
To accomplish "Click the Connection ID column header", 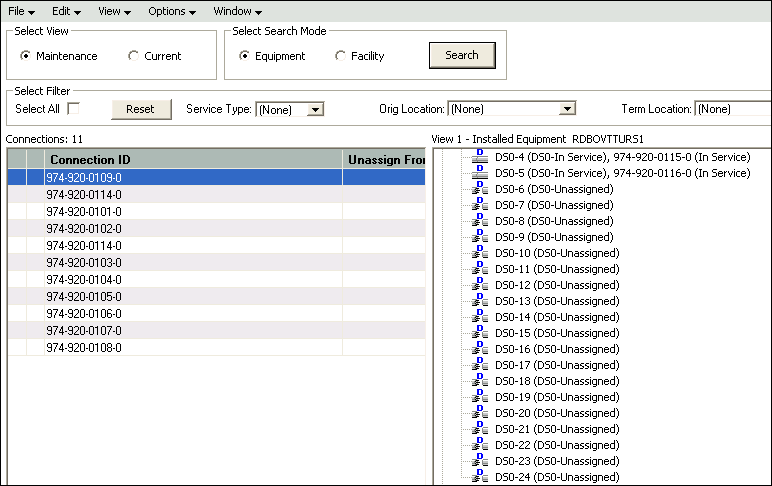I will 193,160.
